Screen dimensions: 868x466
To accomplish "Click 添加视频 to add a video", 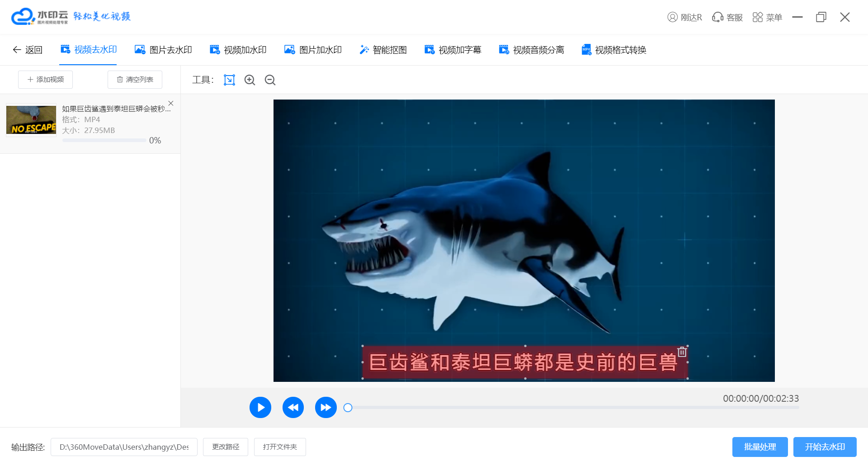I will point(45,80).
